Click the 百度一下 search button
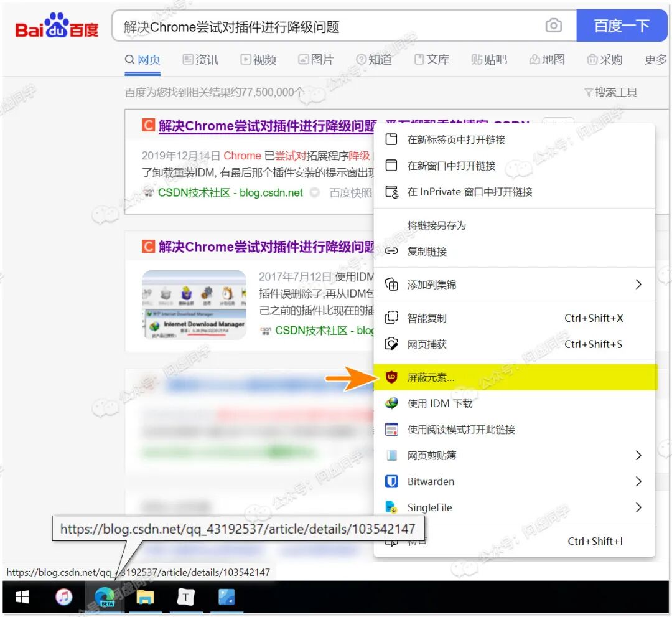The image size is (672, 617). coord(622,26)
